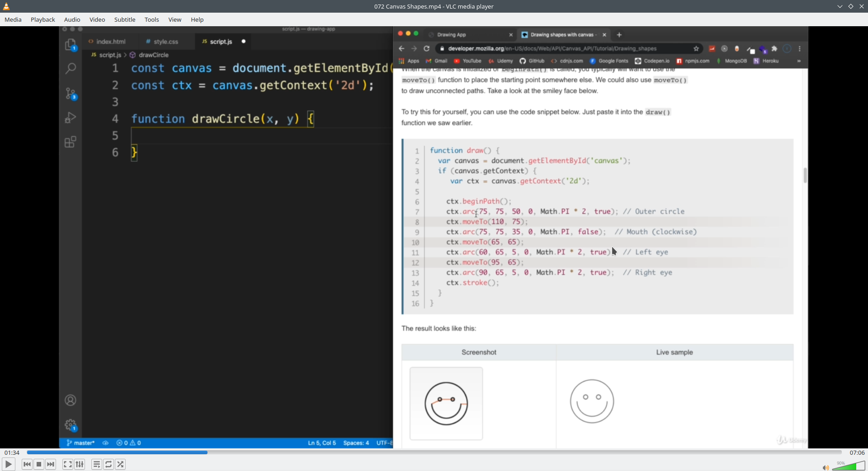Open the Video menu
868x471 pixels.
coord(97,19)
